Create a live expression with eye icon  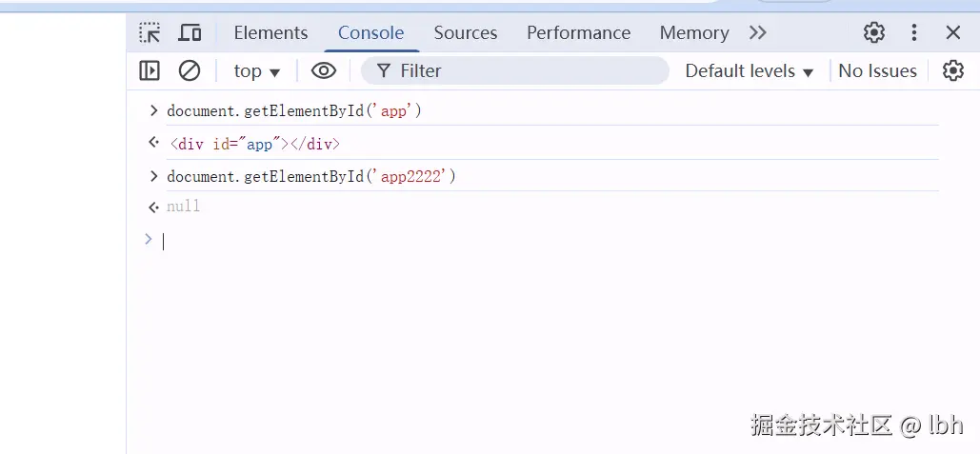[x=324, y=70]
